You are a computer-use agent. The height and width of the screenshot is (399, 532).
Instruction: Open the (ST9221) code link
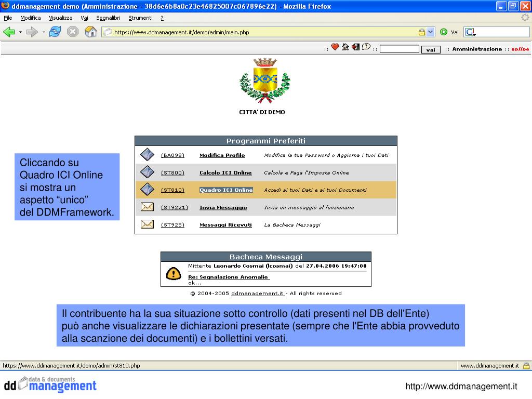[x=175, y=207]
